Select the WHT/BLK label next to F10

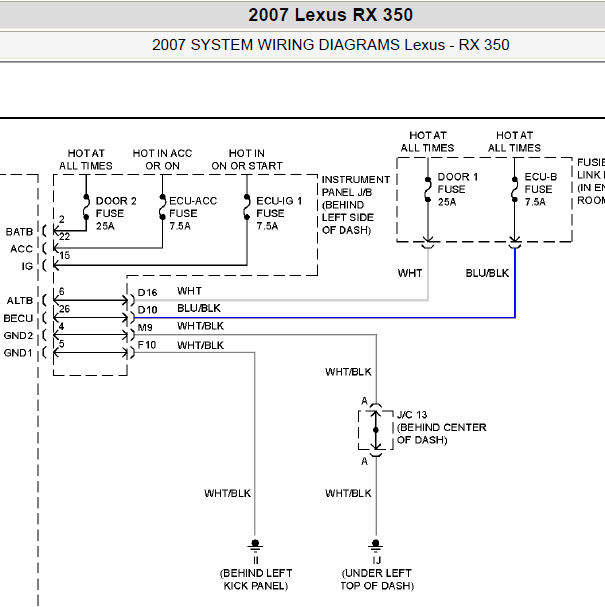[201, 345]
